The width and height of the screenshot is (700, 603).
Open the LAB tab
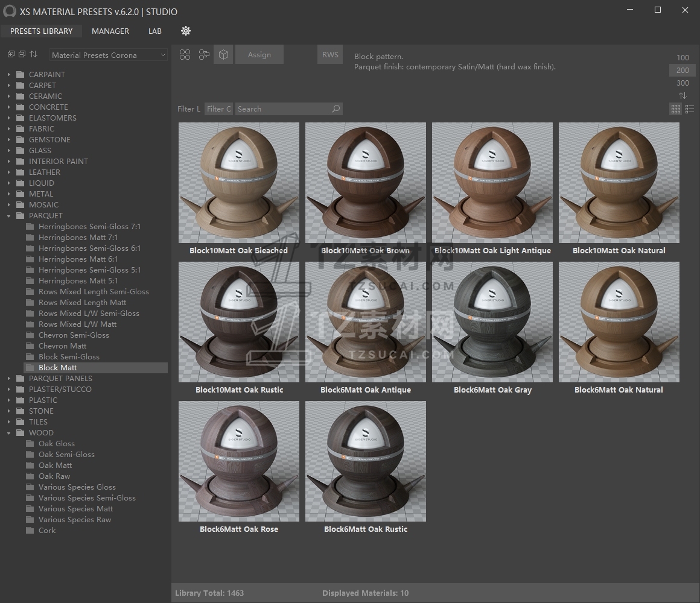(x=155, y=31)
